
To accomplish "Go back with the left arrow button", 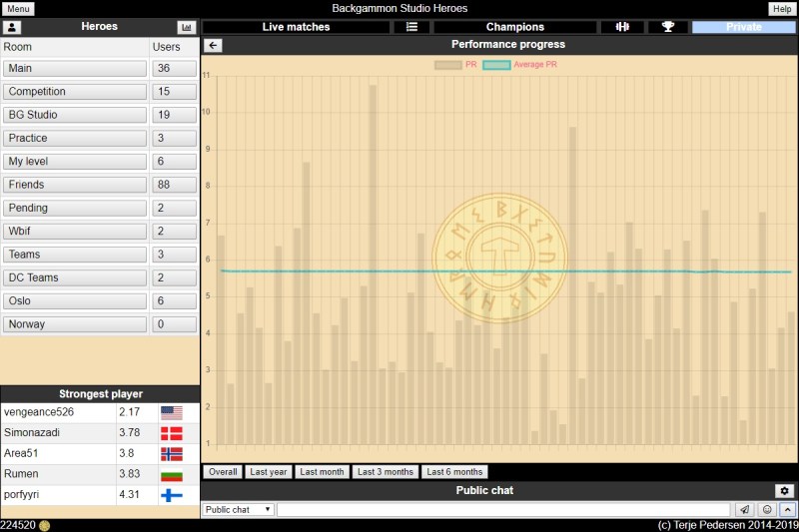I will [213, 45].
